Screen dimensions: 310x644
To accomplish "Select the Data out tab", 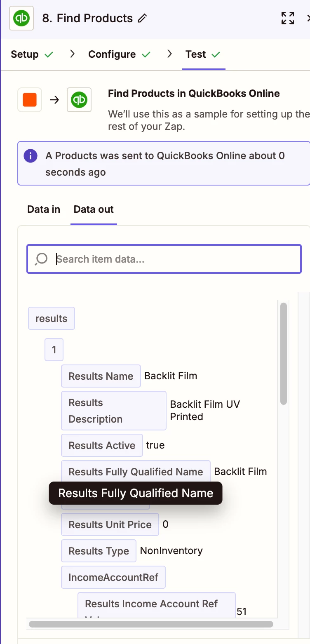I will 94,209.
